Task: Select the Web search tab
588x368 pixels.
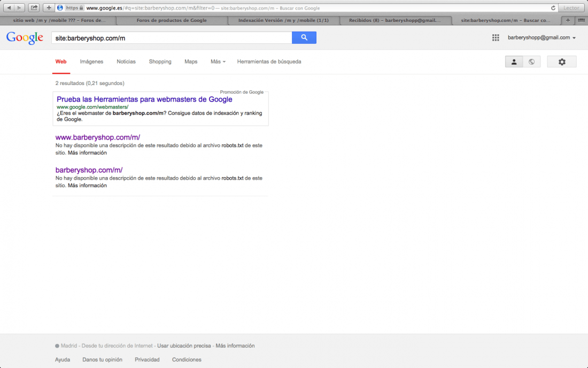Action: tap(61, 62)
